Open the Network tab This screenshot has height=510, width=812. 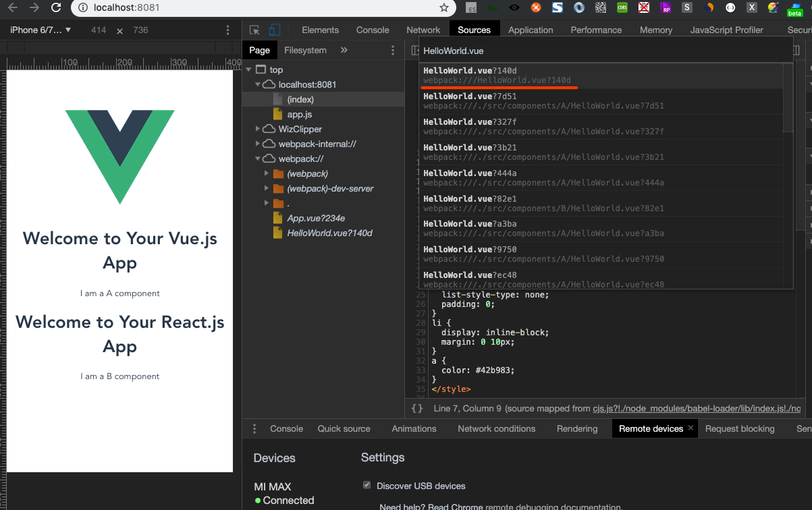(x=423, y=30)
